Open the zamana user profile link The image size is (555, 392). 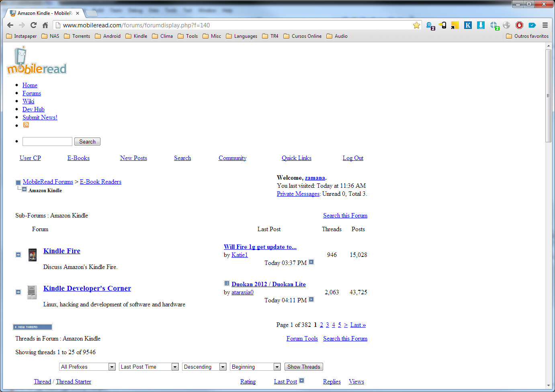click(x=315, y=178)
